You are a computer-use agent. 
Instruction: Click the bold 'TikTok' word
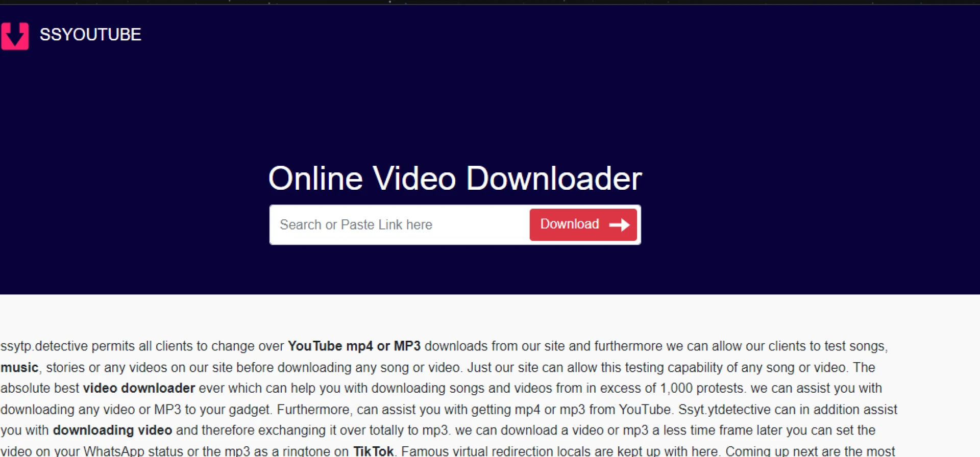tap(374, 451)
